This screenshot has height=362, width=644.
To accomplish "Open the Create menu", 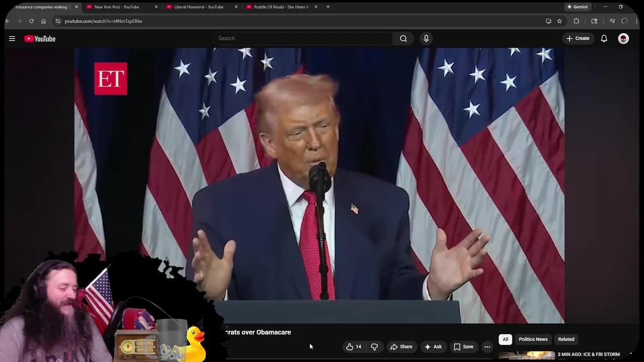I will [x=578, y=38].
